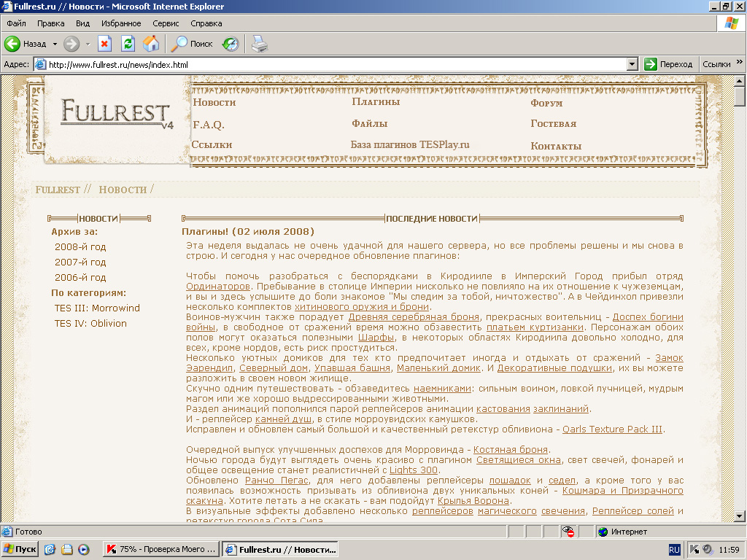Stop page loading with red X icon

point(105,44)
